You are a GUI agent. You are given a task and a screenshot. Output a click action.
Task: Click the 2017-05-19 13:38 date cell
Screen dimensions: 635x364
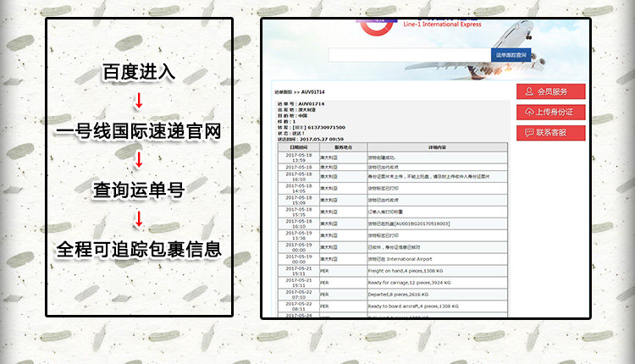tap(299, 235)
